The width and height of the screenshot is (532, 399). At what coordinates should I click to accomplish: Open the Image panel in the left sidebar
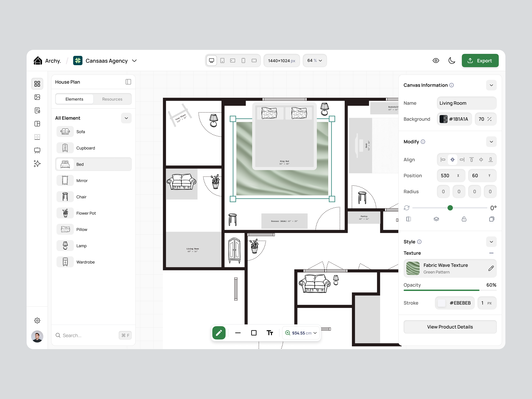tap(37, 97)
